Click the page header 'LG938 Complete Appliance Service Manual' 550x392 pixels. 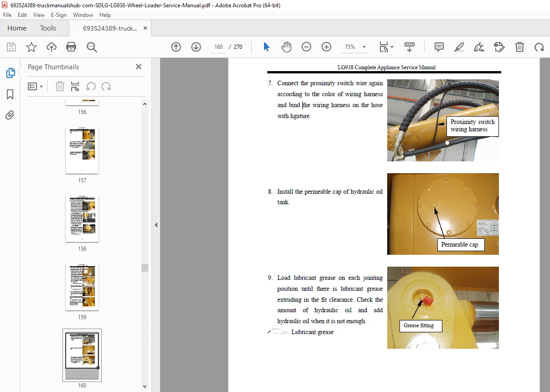pyautogui.click(x=386, y=67)
